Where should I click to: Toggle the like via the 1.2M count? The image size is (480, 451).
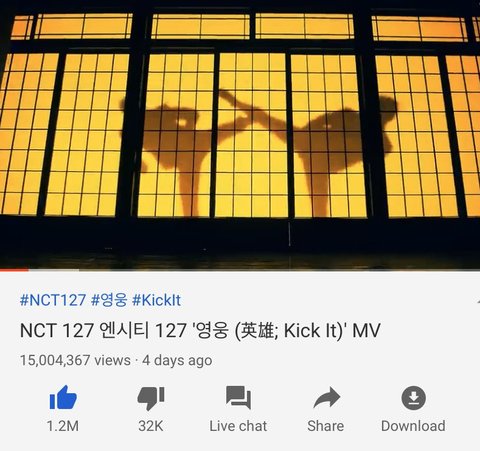[63, 426]
